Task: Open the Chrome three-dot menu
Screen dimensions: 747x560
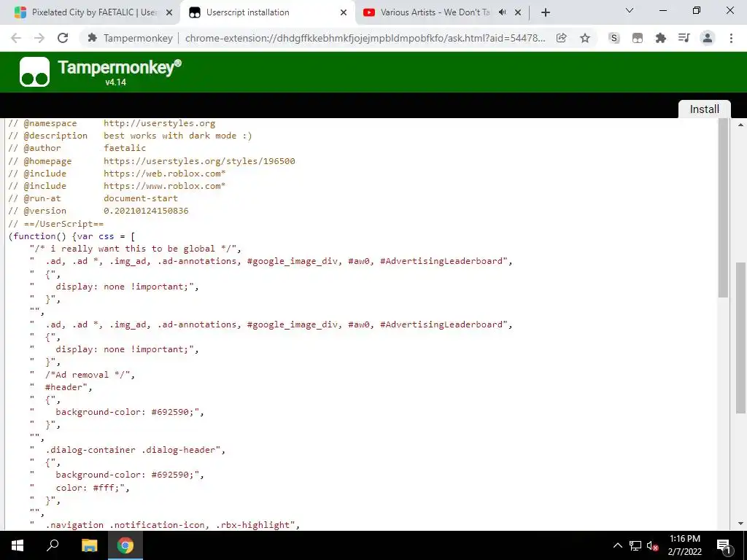Action: tap(731, 38)
